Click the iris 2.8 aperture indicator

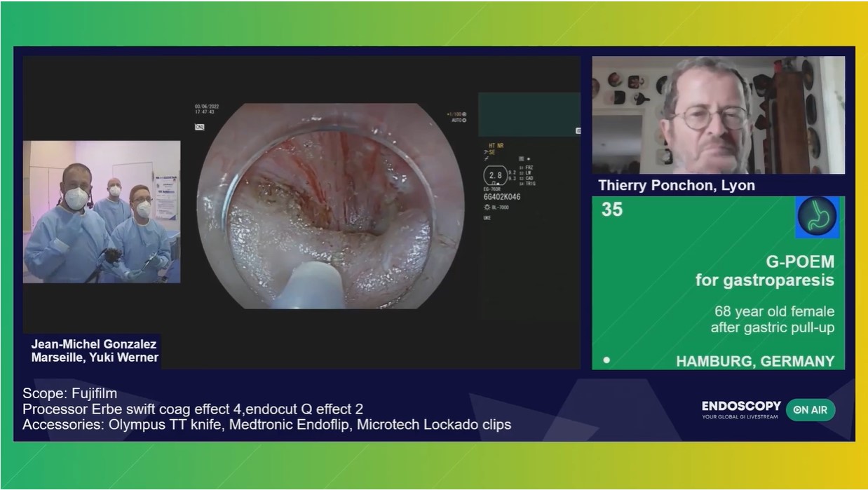tap(495, 175)
